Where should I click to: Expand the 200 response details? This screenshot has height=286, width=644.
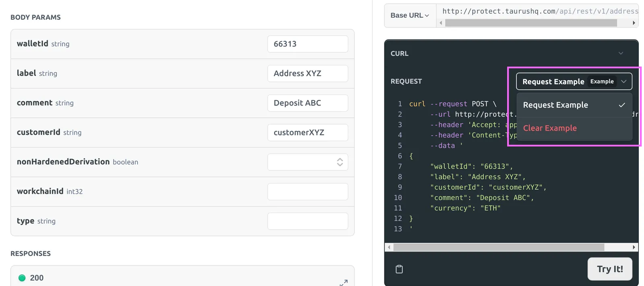click(x=343, y=283)
